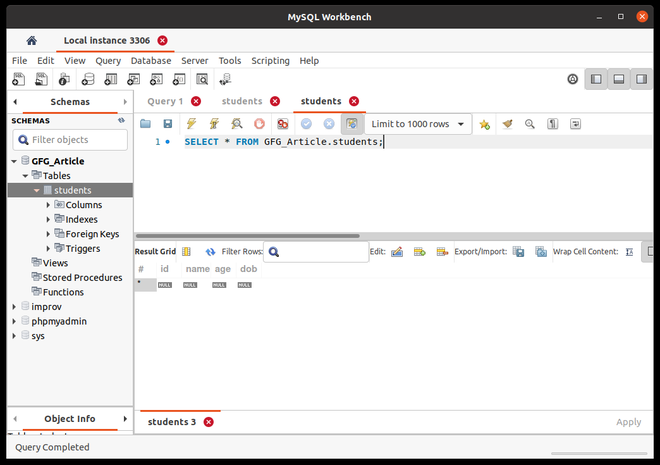Toggle the right sidebar panel
The height and width of the screenshot is (465, 660).
tap(641, 79)
